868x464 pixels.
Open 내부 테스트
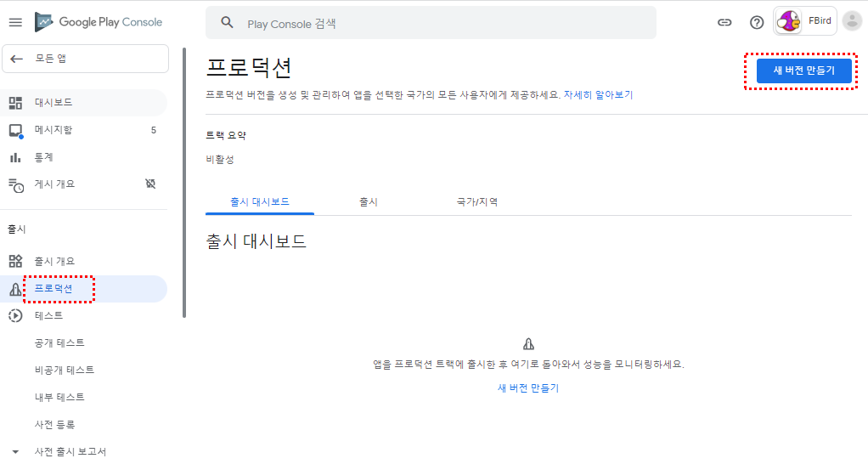coord(59,397)
